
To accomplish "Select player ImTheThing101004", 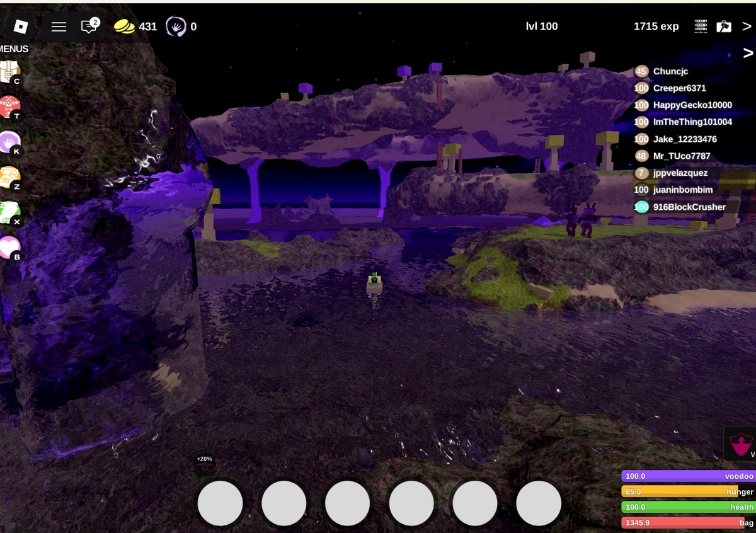I will pyautogui.click(x=693, y=122).
